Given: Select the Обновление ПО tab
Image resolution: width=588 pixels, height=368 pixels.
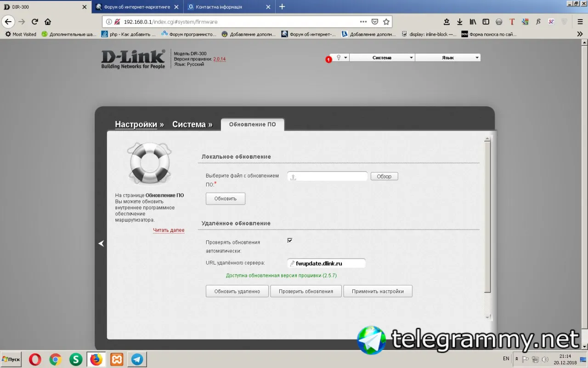Looking at the screenshot, I should pyautogui.click(x=252, y=125).
